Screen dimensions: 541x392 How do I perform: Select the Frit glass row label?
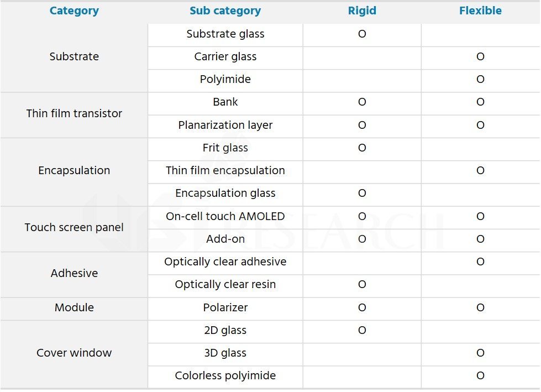click(x=225, y=148)
